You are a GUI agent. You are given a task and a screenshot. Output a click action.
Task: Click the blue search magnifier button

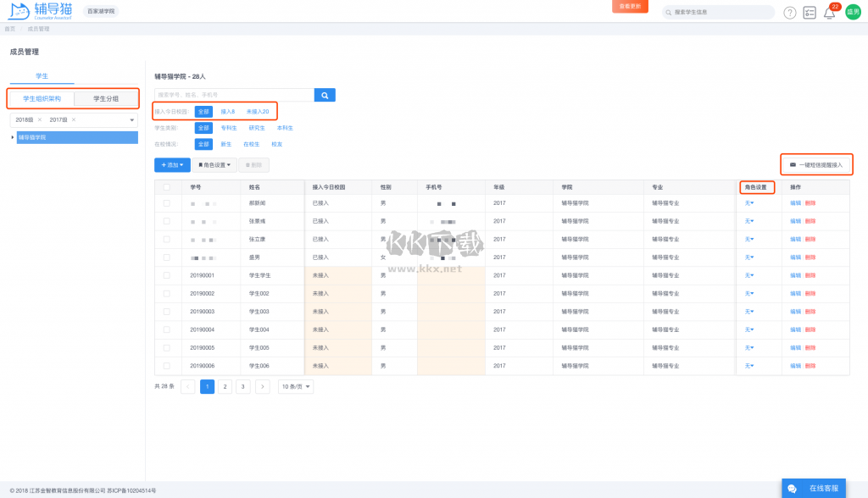click(x=325, y=95)
